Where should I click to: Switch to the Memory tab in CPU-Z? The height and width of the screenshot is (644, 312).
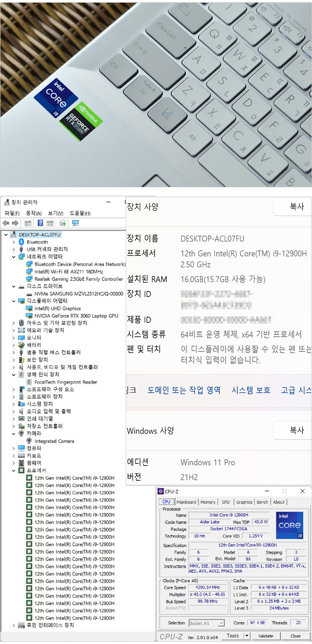(208, 502)
